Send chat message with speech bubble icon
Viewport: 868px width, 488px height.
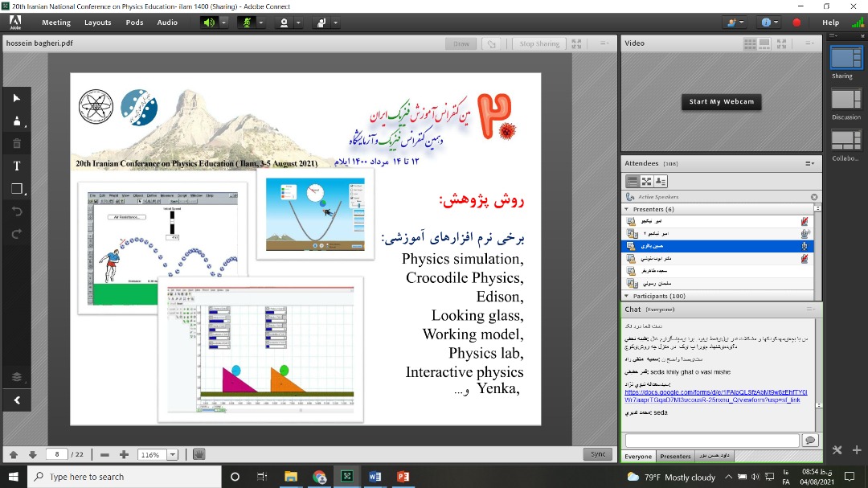pos(810,440)
